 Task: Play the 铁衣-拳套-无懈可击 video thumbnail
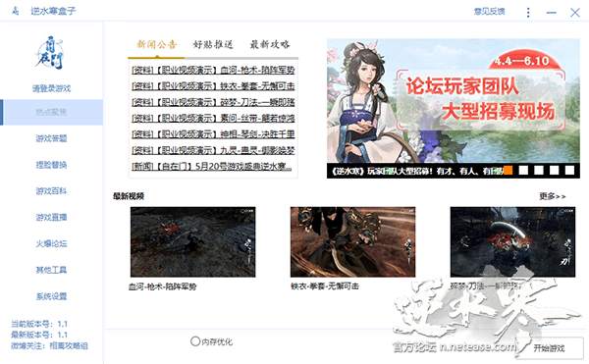(x=352, y=242)
